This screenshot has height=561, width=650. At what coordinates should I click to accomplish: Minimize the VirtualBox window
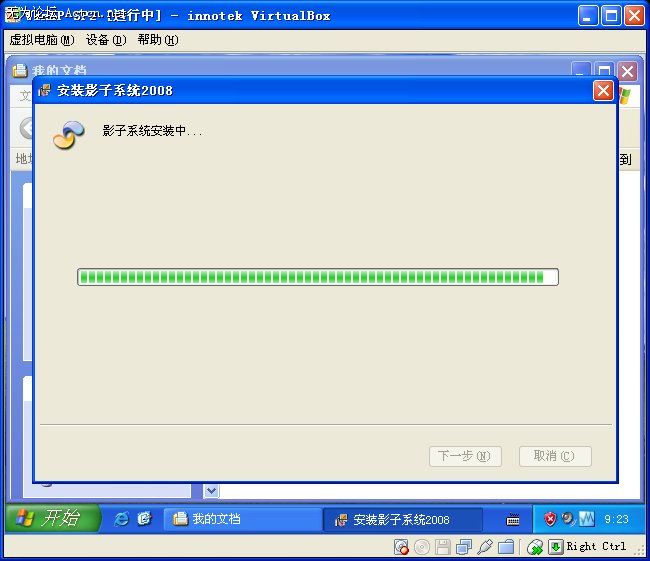point(587,16)
